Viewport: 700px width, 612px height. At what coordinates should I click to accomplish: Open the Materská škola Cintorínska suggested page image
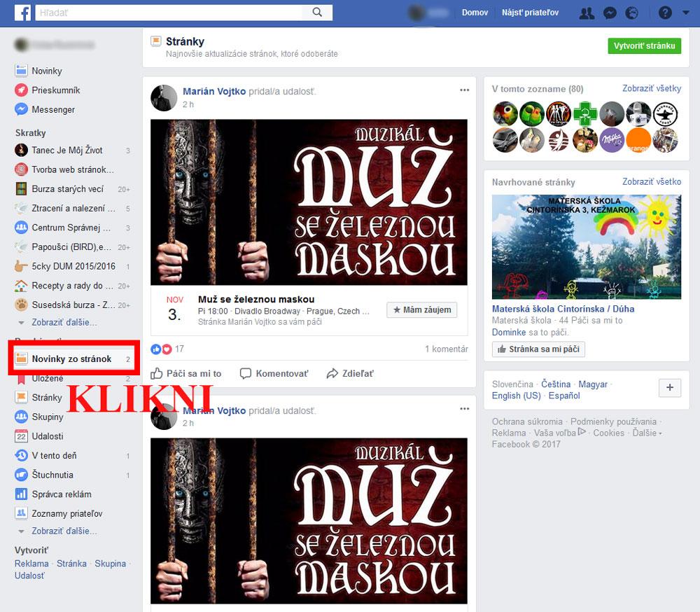click(x=587, y=247)
